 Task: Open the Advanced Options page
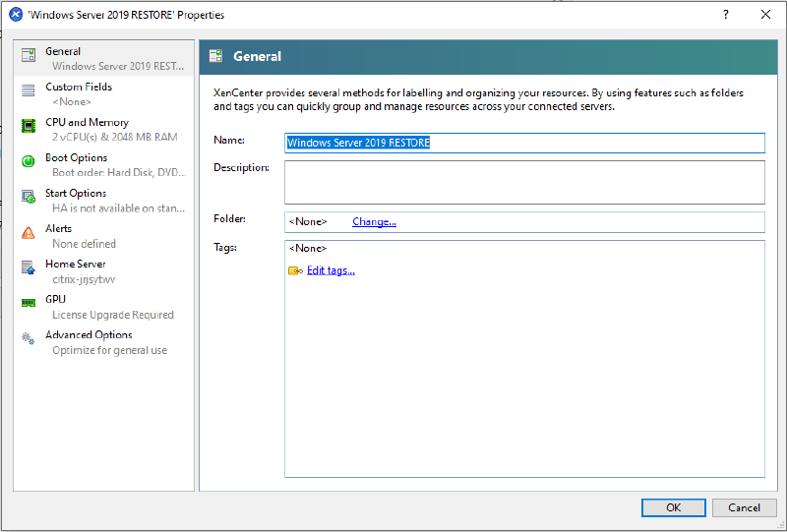pos(89,334)
